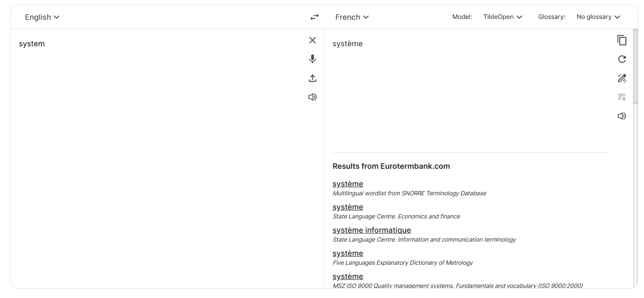Open the TildeOpen model selector
The height and width of the screenshot is (298, 644).
click(503, 17)
